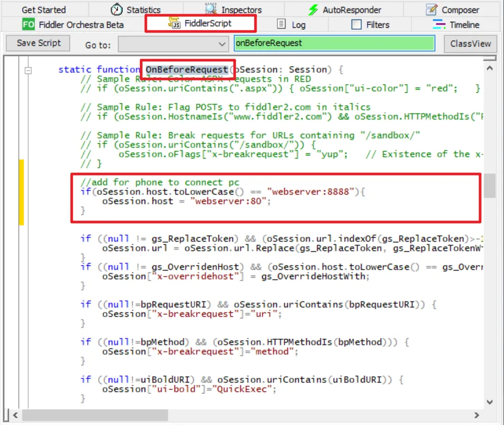Click the comment //add for phone to connect pc

[160, 182]
